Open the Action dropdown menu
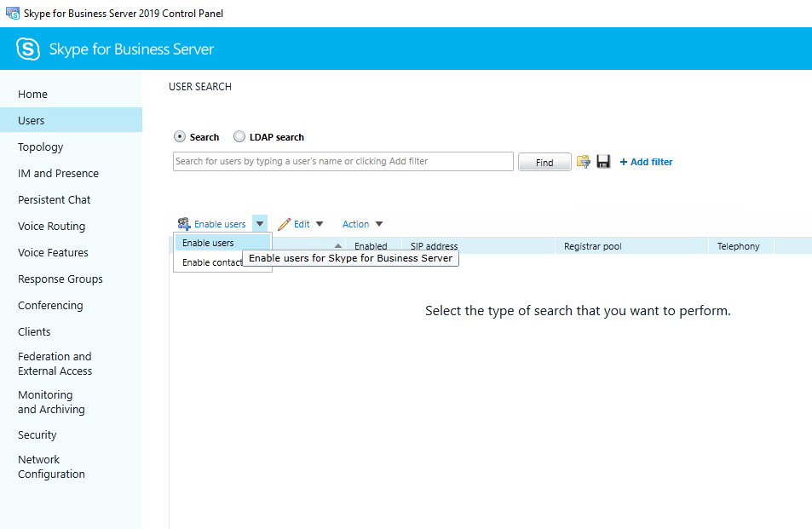Viewport: 812px width, 529px height. click(x=362, y=224)
